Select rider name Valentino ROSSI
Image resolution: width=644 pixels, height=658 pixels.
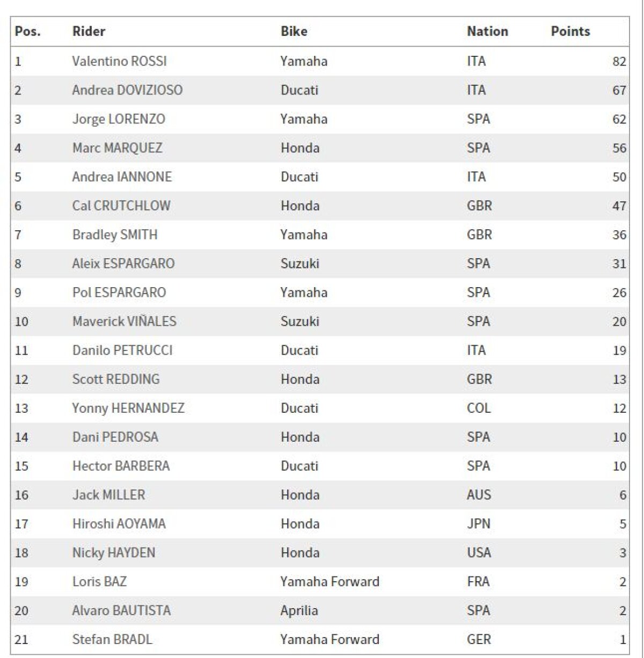(119, 61)
